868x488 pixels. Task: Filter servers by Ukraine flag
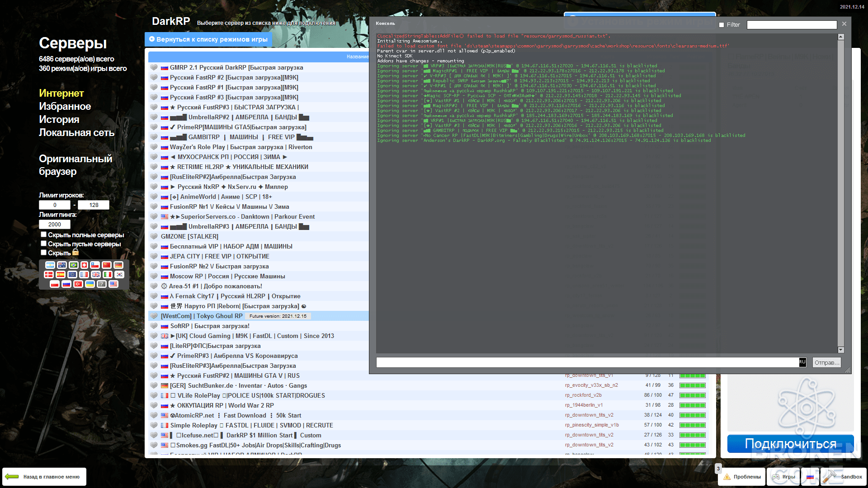coord(90,284)
